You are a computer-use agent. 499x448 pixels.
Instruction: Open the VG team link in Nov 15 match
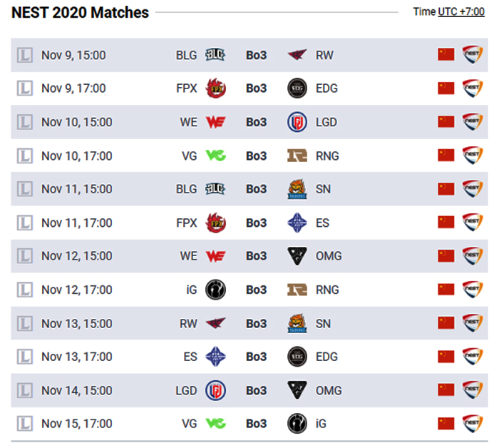[190, 424]
